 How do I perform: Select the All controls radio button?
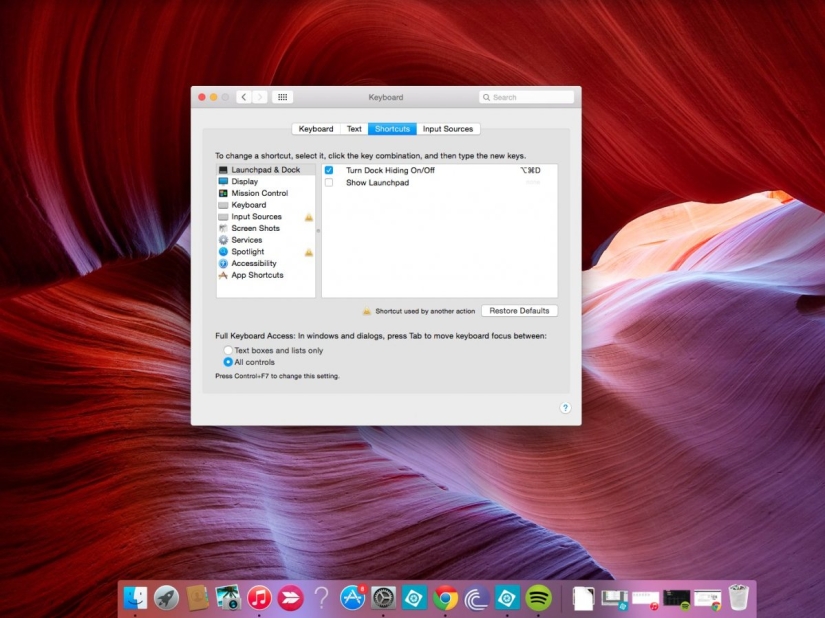point(230,362)
